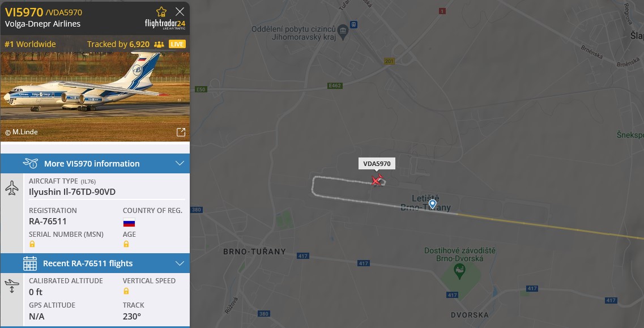Click the train station icon on map
This screenshot has height=328, width=644.
(353, 25)
